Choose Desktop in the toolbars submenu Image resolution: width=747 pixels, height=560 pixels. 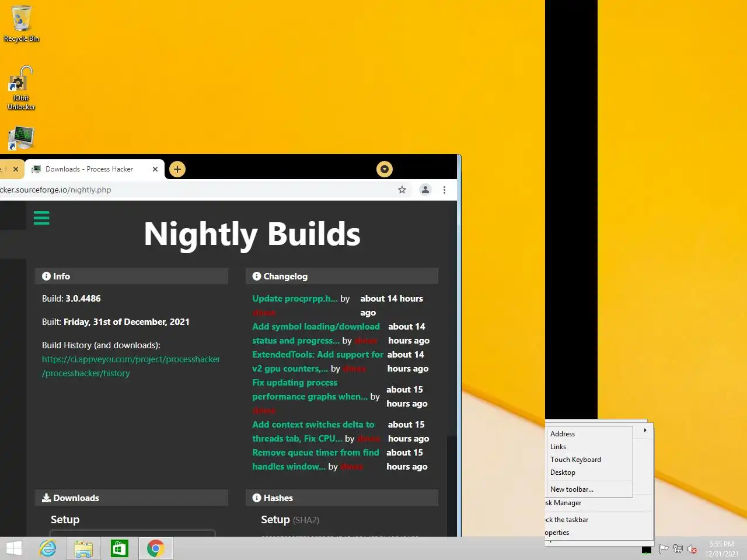pos(589,473)
